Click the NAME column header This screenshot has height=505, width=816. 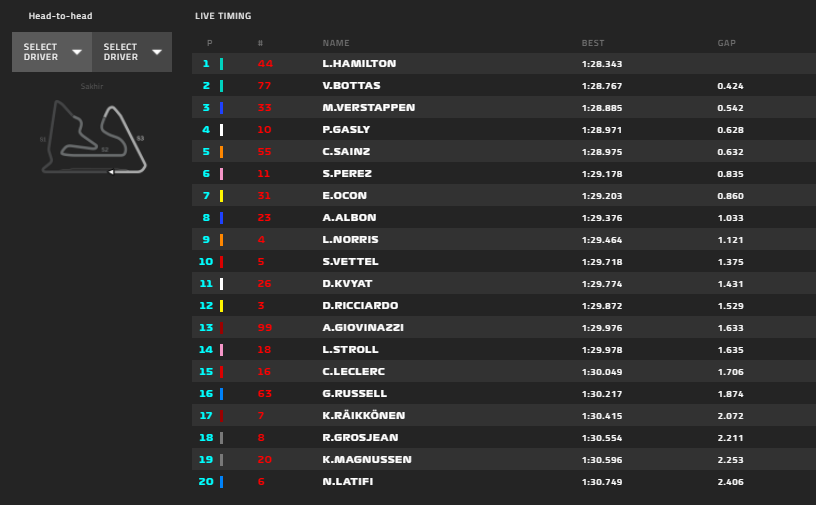[336, 43]
